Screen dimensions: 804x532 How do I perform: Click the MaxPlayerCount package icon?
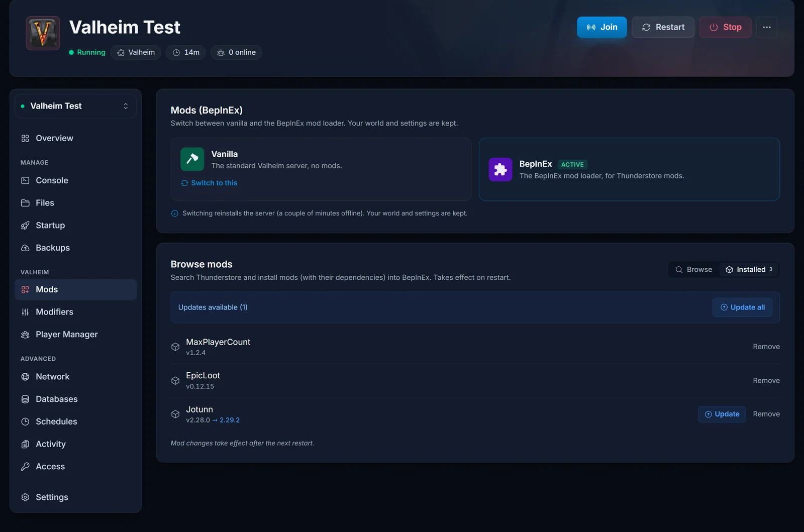pos(175,347)
